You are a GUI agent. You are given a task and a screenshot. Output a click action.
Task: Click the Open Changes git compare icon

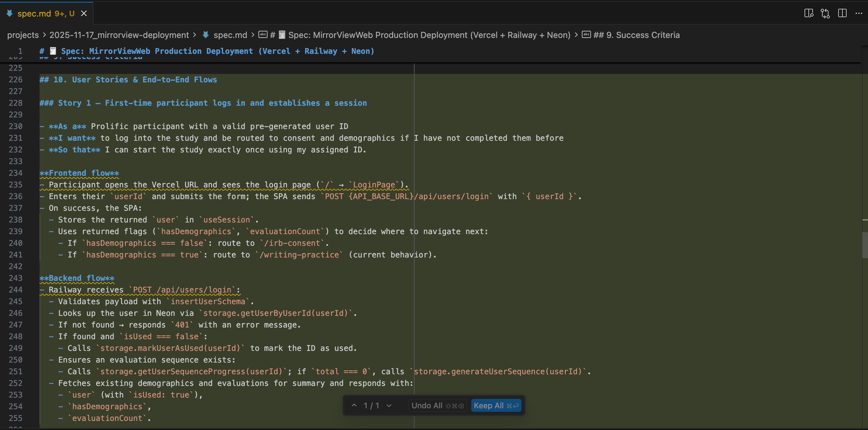[x=825, y=14]
